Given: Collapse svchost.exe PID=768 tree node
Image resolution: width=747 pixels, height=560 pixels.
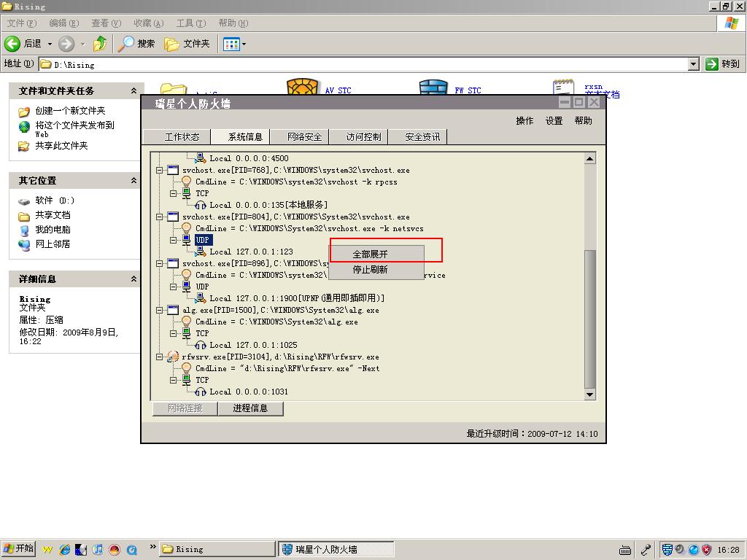Looking at the screenshot, I should (160, 170).
